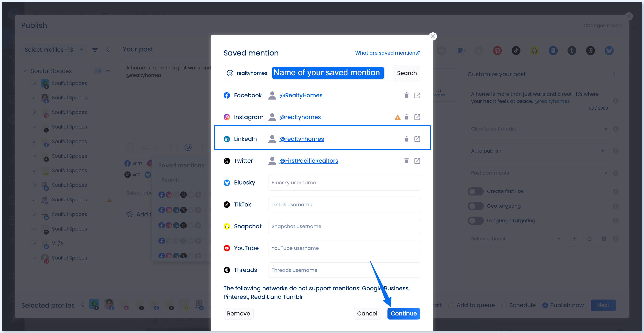Click the Threads username field
Screen dimensions: 644x333
pyautogui.click(x=344, y=270)
